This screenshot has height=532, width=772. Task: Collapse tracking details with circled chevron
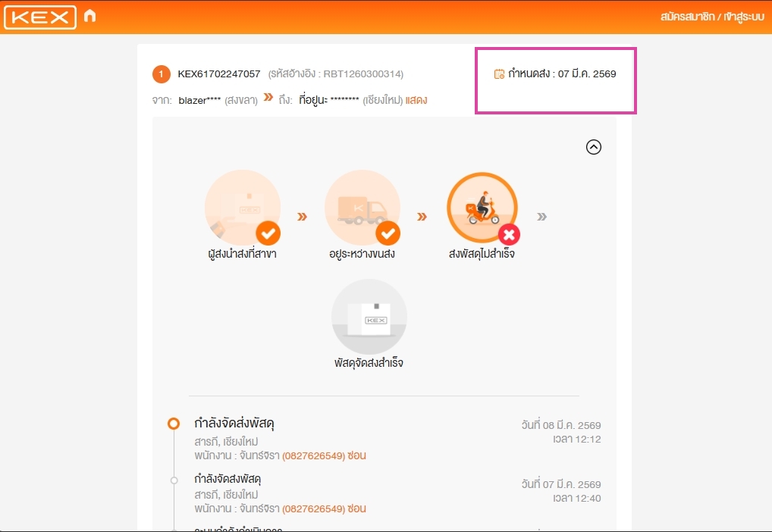593,147
